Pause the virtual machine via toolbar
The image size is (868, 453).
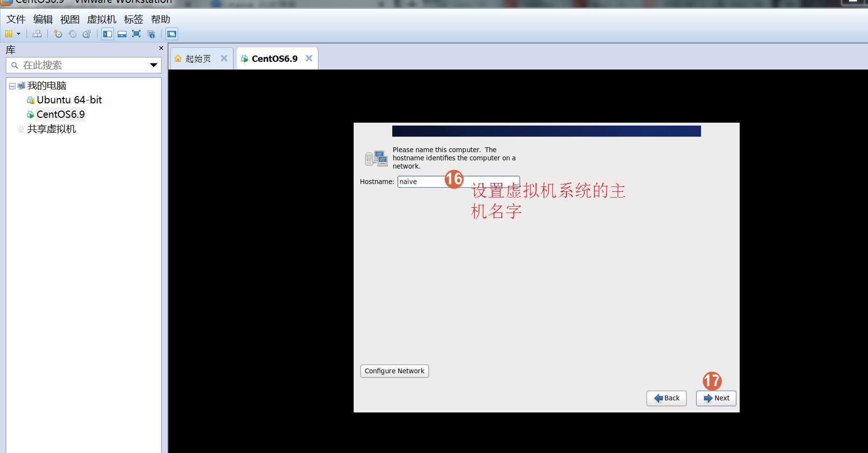pos(9,34)
